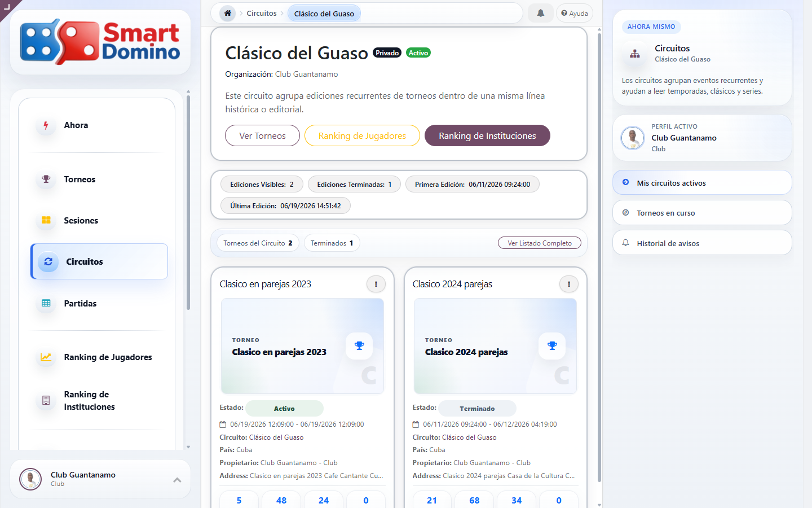The width and height of the screenshot is (812, 508).
Task: Open options menu for Clasico en parejas 2023
Action: coord(376,284)
